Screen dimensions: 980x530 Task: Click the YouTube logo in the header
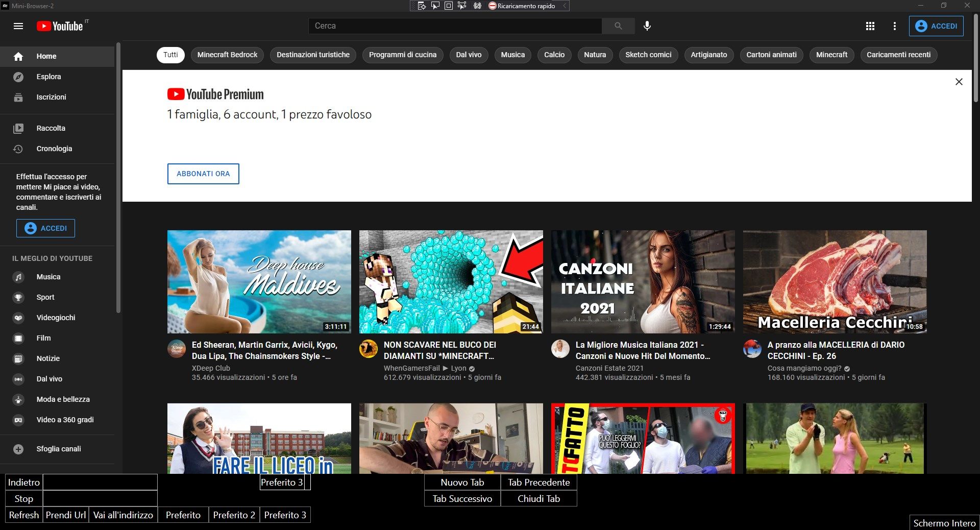click(x=60, y=26)
